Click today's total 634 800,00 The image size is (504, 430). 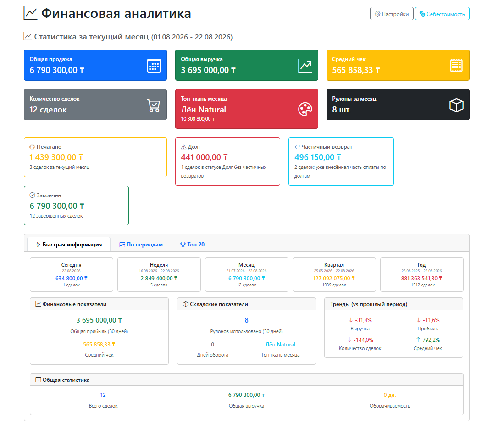[72, 279]
